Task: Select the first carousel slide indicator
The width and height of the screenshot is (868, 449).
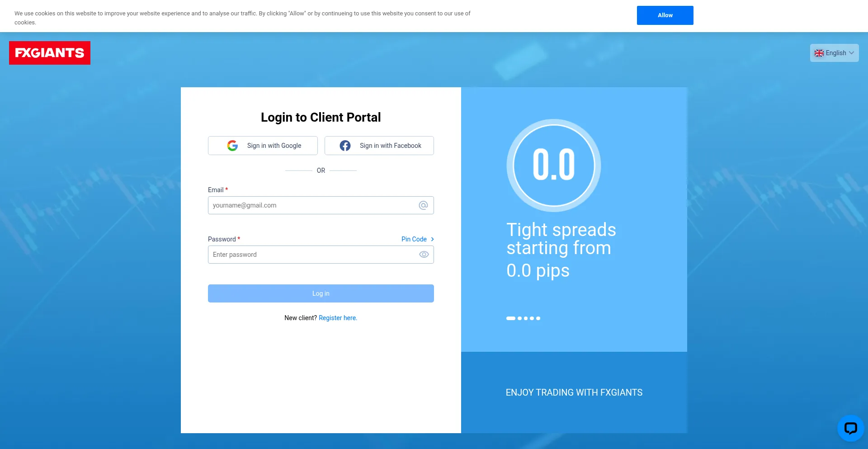Action: [x=511, y=318]
